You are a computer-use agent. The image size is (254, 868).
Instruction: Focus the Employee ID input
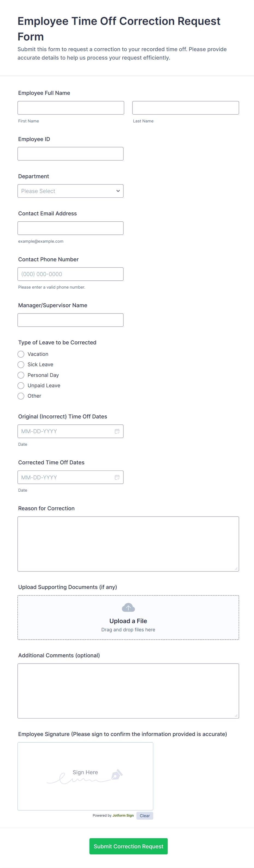tap(70, 154)
